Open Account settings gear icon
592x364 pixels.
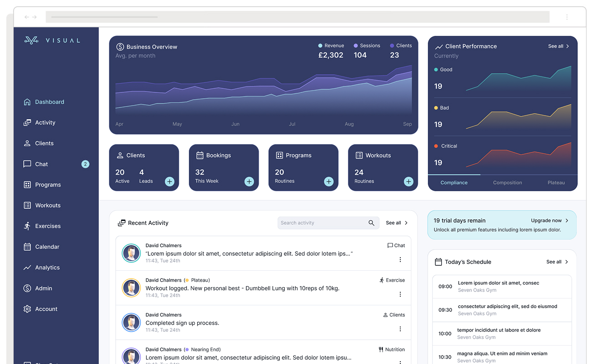point(27,309)
